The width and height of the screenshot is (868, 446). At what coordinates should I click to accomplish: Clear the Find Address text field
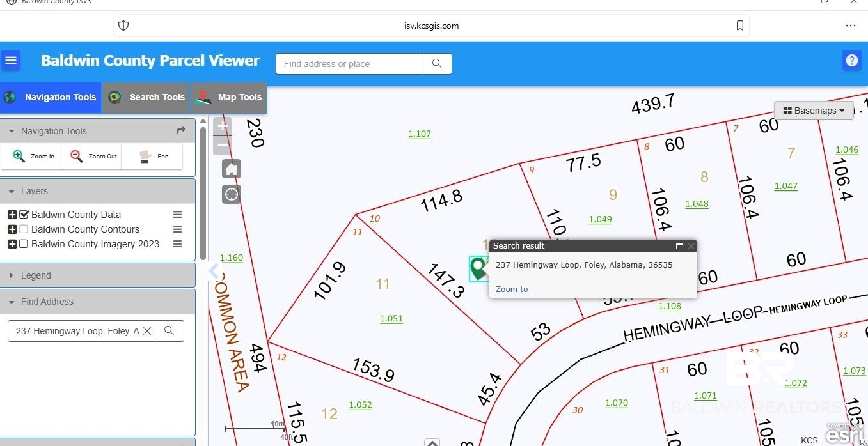click(147, 331)
